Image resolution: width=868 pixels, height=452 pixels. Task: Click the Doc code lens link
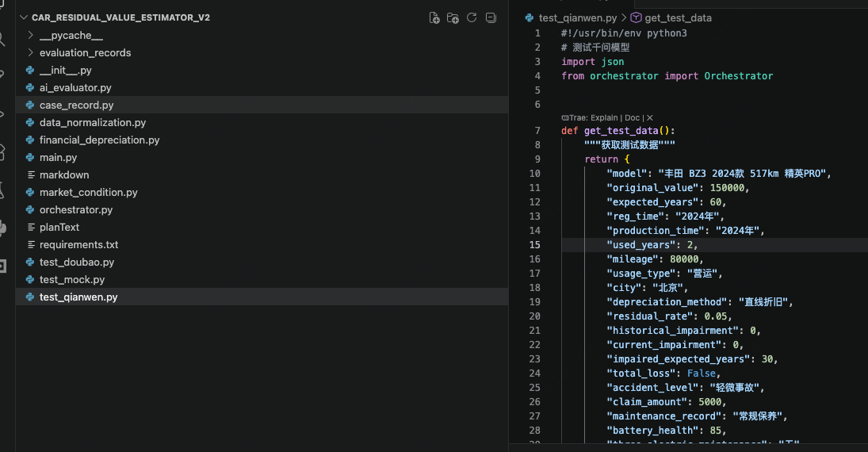click(632, 117)
